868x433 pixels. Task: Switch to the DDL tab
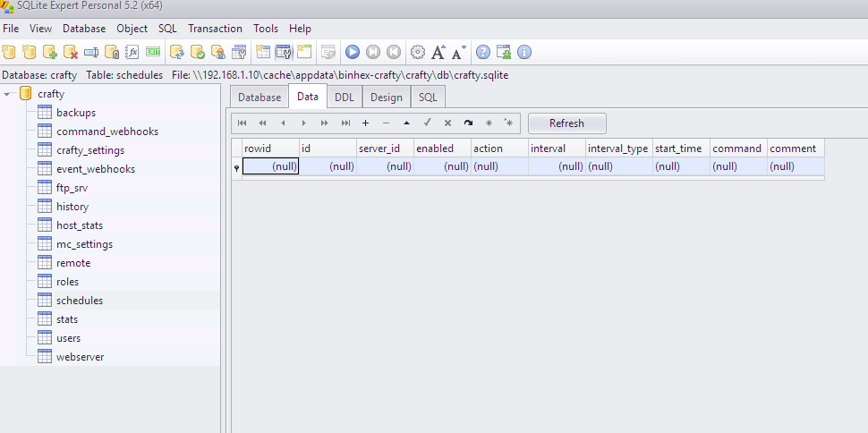tap(345, 98)
